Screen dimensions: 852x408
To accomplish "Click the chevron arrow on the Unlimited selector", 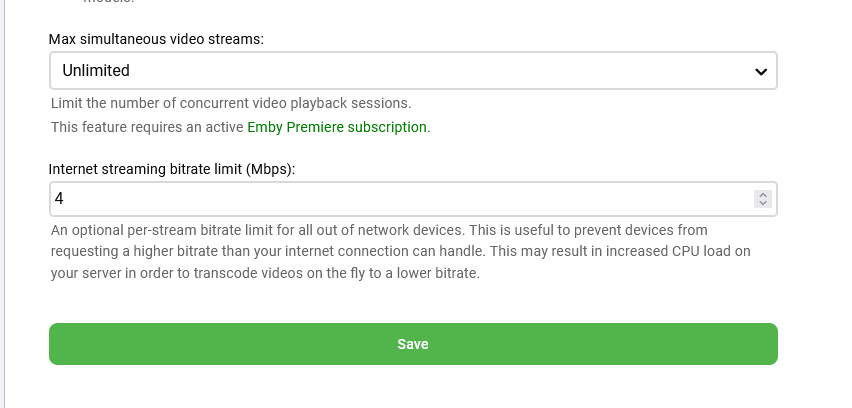I will pyautogui.click(x=761, y=72).
